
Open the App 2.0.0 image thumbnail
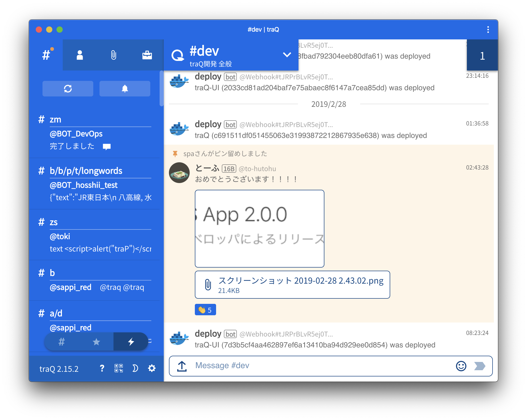click(x=259, y=228)
